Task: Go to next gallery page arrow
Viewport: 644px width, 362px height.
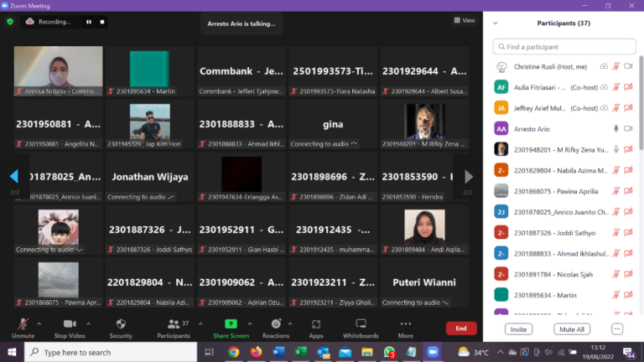Action: coord(469,177)
